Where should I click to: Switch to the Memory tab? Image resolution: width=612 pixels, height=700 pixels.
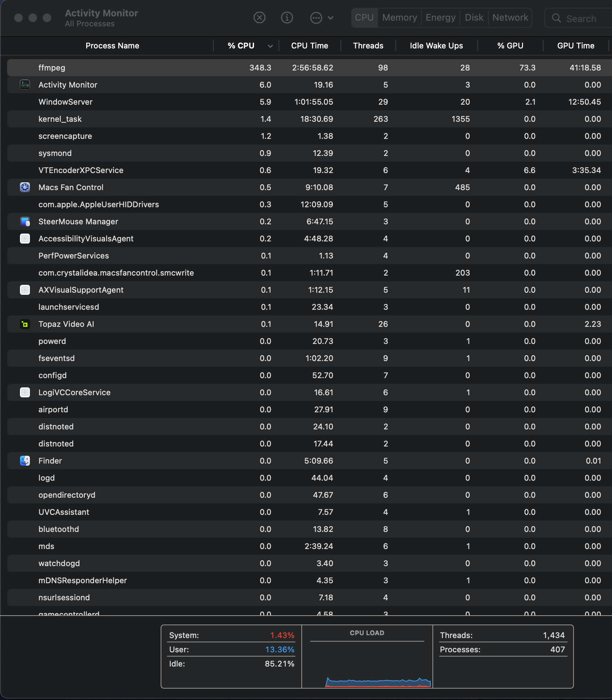[400, 17]
